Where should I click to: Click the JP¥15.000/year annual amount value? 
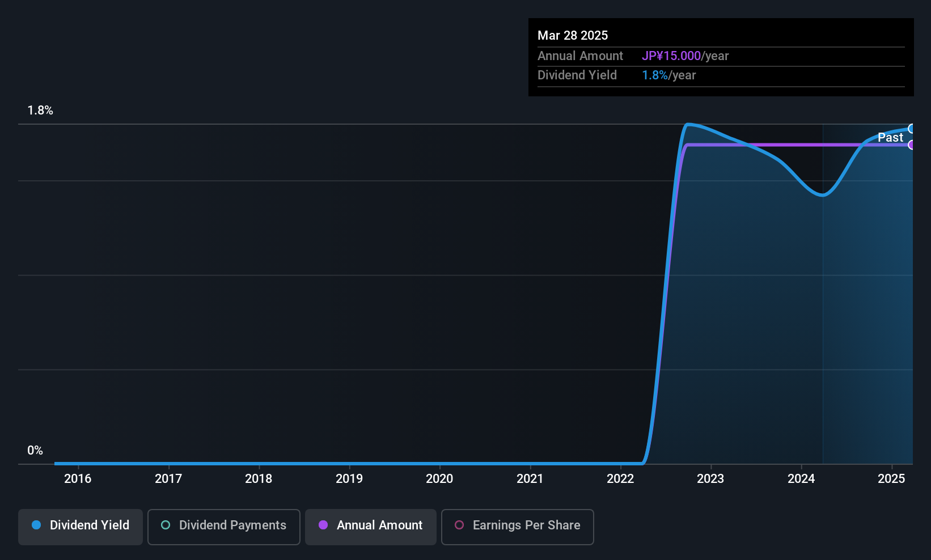(685, 56)
